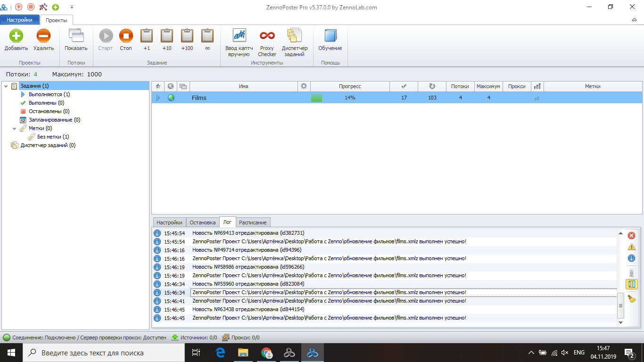The height and width of the screenshot is (362, 644).
Task: Select the Films project row name
Action: (199, 98)
